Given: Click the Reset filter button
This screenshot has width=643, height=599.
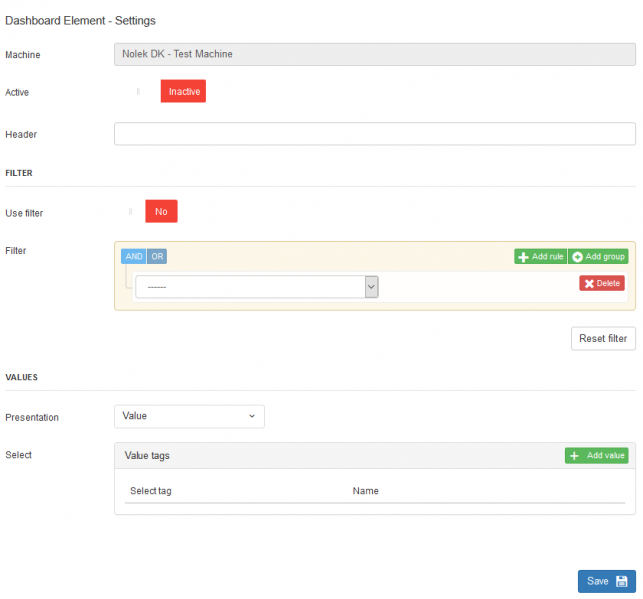Looking at the screenshot, I should pyautogui.click(x=603, y=338).
